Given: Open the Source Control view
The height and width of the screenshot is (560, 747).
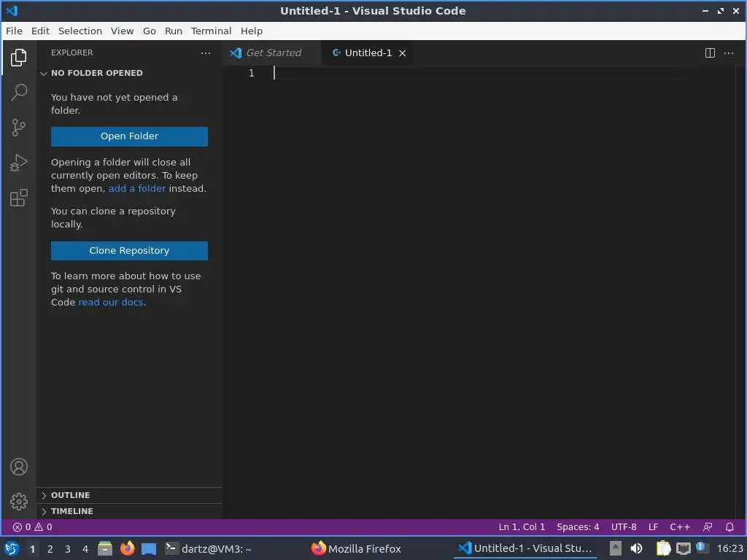Looking at the screenshot, I should coord(18,127).
